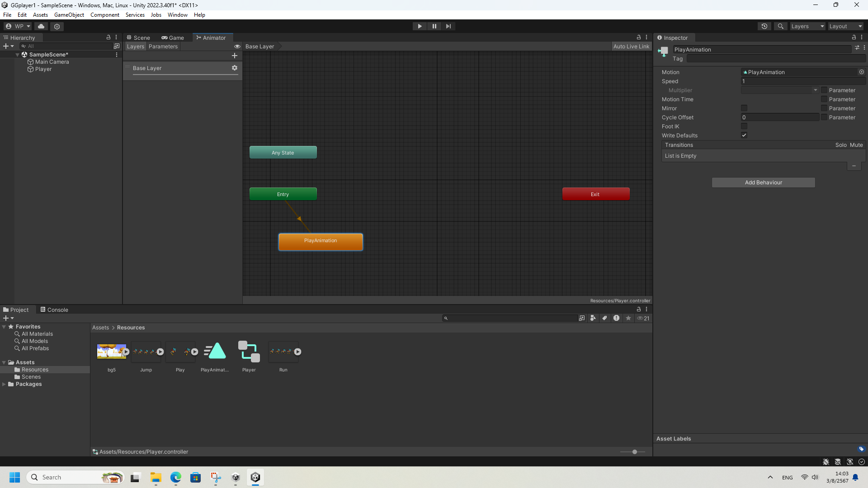Enable the Foot IK checkbox
Image resolution: width=868 pixels, height=488 pixels.
[x=744, y=126]
